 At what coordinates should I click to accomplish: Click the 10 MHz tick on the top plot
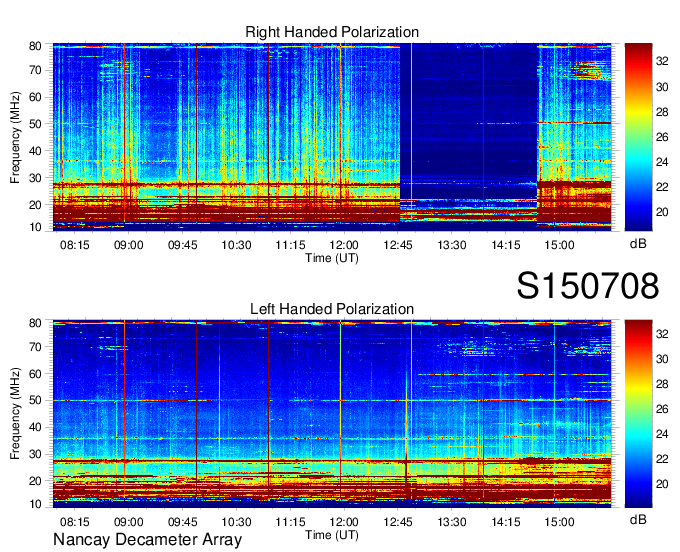tap(35, 227)
